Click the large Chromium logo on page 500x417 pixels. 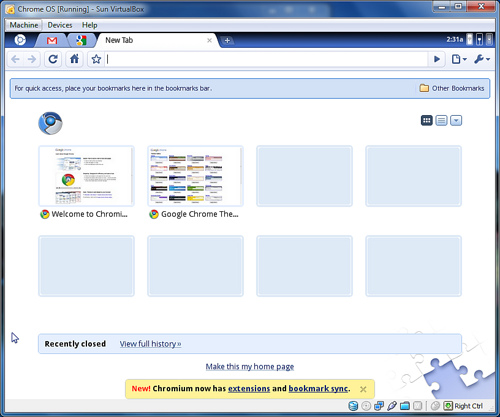pos(50,123)
